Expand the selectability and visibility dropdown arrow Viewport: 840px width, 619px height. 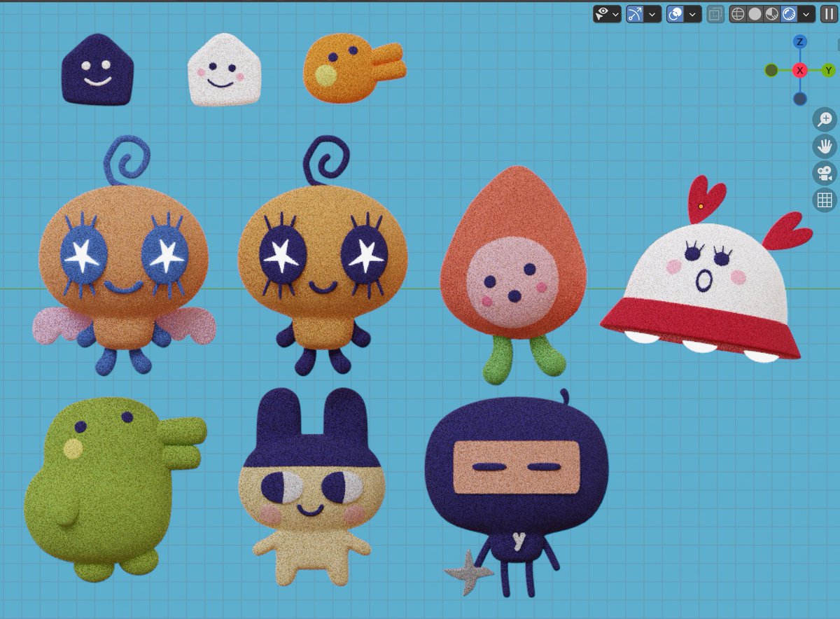pyautogui.click(x=616, y=13)
